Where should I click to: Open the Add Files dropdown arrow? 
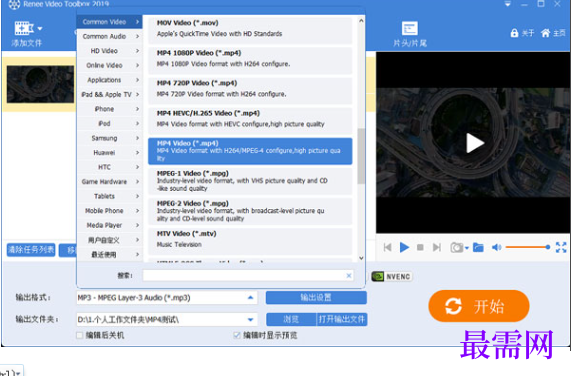(x=40, y=28)
